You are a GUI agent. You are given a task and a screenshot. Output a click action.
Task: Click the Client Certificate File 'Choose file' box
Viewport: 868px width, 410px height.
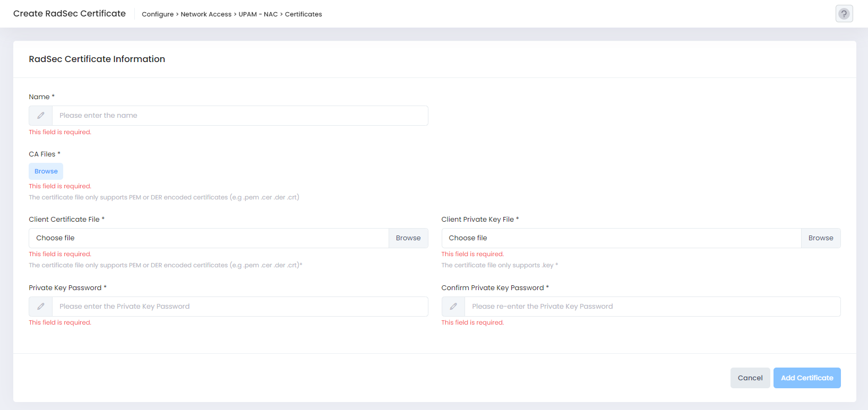click(209, 238)
